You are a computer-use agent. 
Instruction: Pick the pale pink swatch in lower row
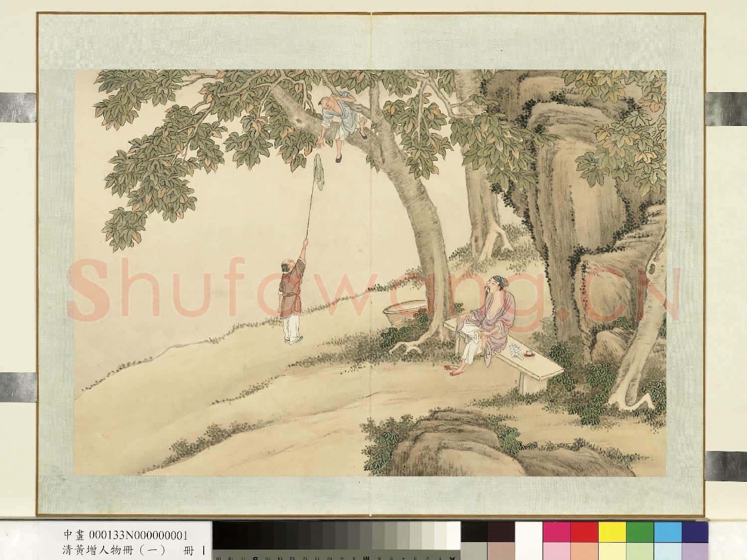click(x=557, y=551)
